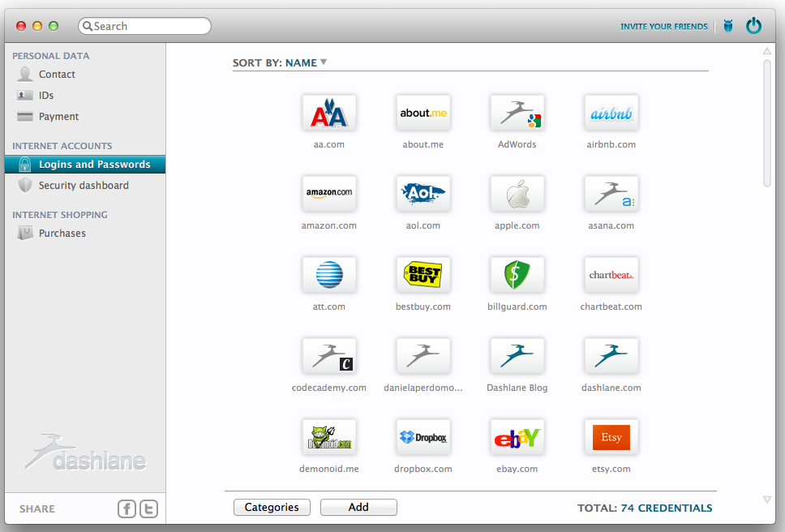
Task: Open the apple.com credential icon
Action: click(517, 194)
